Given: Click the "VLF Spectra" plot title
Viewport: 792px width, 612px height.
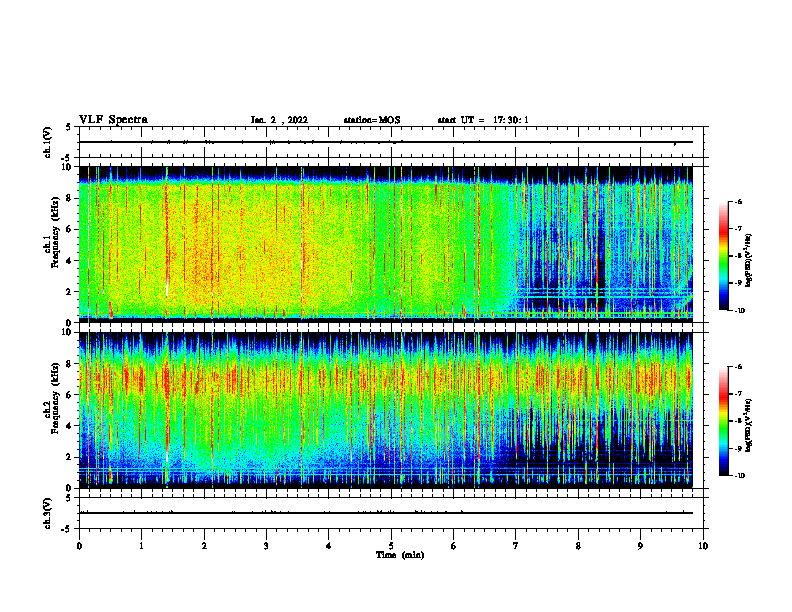Looking at the screenshot, I should (113, 120).
